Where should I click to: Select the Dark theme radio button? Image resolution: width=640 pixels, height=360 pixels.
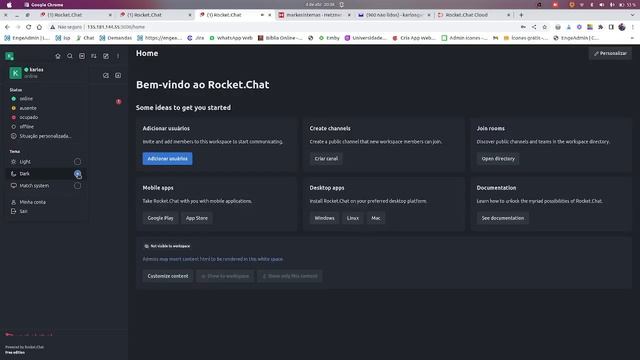coord(77,174)
